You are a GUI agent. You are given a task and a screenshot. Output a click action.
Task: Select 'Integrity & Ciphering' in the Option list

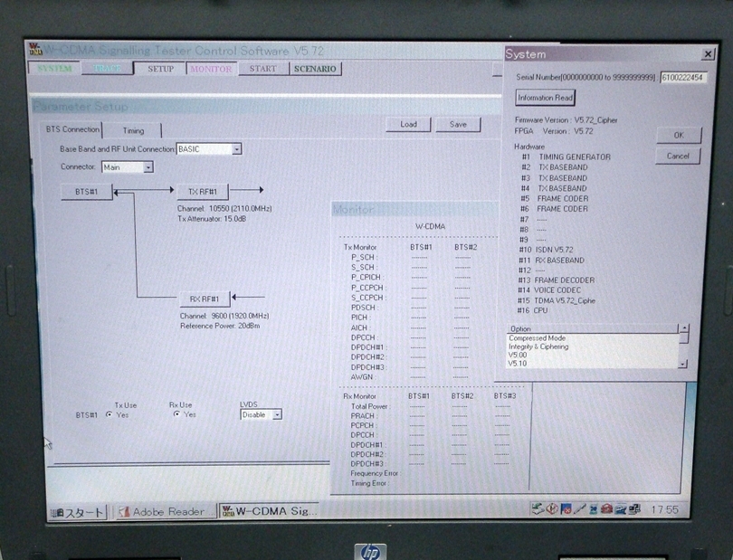[x=538, y=346]
